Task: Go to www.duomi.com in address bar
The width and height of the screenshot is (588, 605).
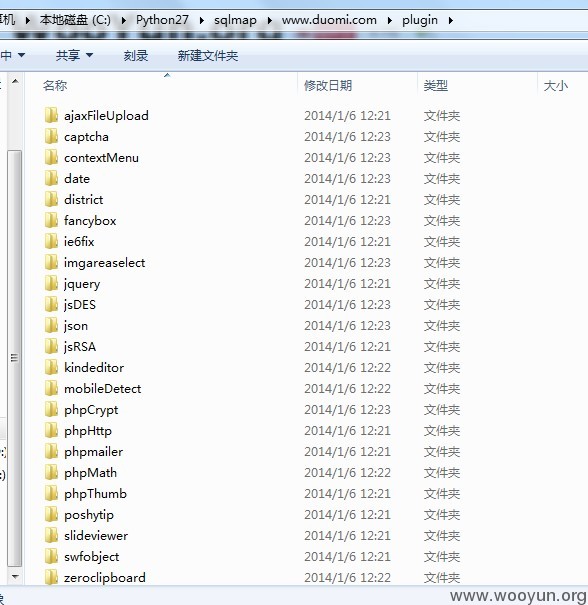Action: tap(329, 20)
